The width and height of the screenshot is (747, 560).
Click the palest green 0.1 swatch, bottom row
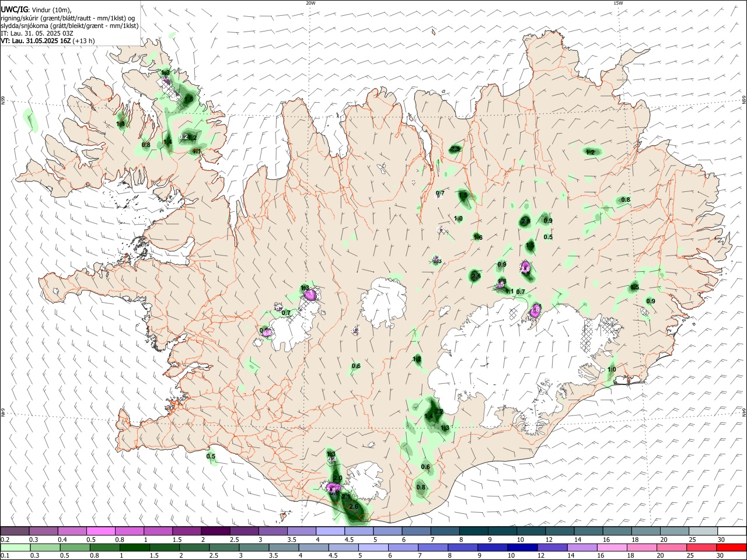coord(15,548)
